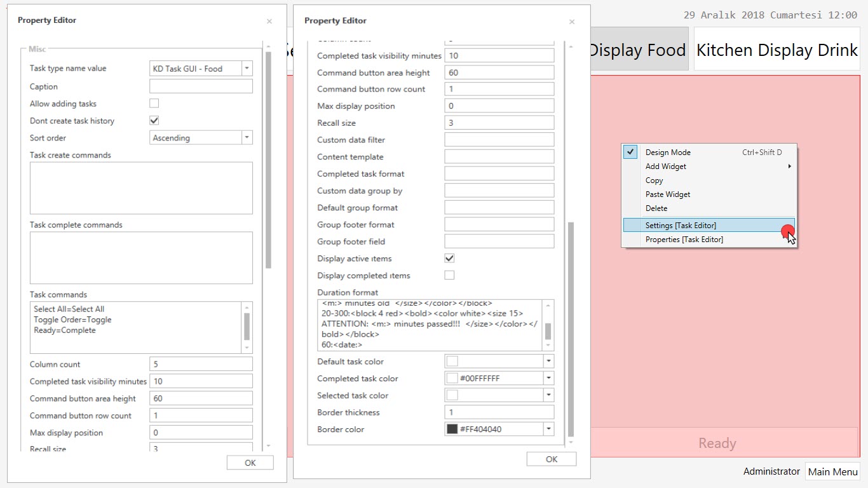The image size is (868, 488).
Task: Click the Main Menu button
Action: coord(832,471)
